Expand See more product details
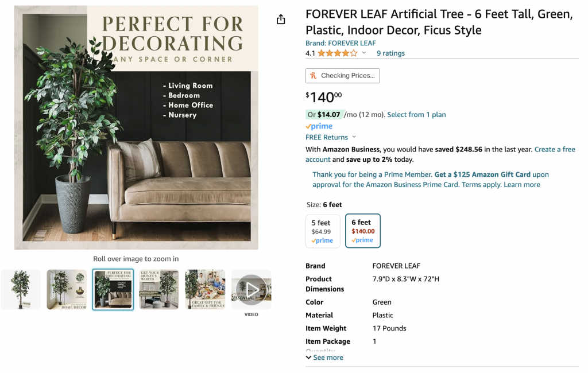The height and width of the screenshot is (373, 588). (x=324, y=358)
